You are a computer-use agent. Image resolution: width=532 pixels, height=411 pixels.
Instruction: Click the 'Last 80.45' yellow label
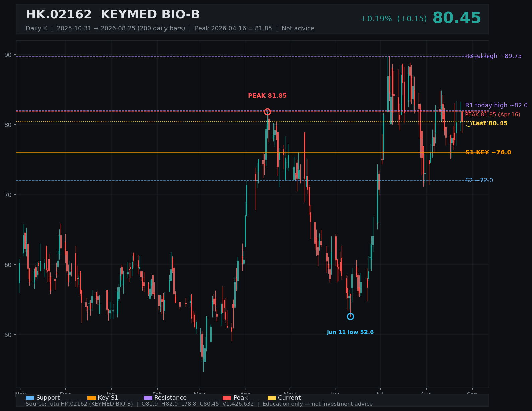490,123
